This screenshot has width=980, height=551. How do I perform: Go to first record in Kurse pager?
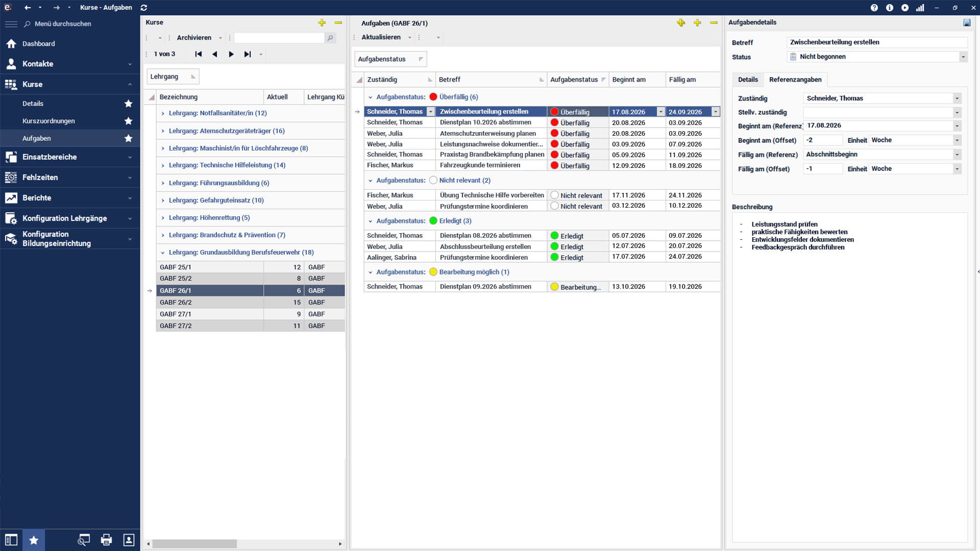point(199,54)
